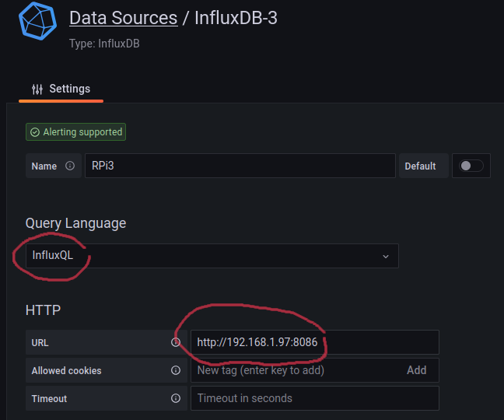Click the Alerting supported checkmark icon
Viewport: 504px width, 420px height.
tap(35, 132)
